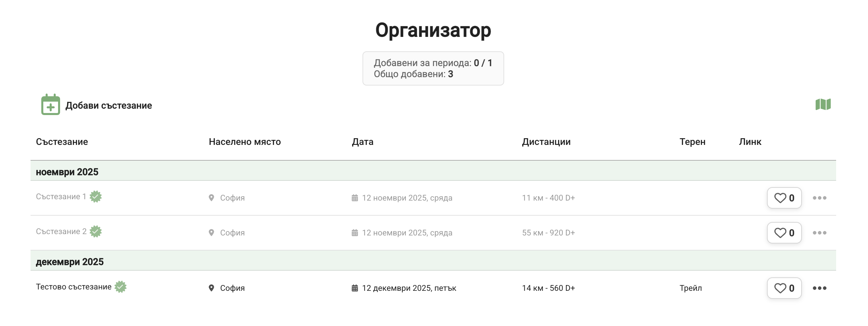Image resolution: width=868 pixels, height=326 pixels.
Task: Favorite Тестово състезание with heart button
Action: pos(784,288)
